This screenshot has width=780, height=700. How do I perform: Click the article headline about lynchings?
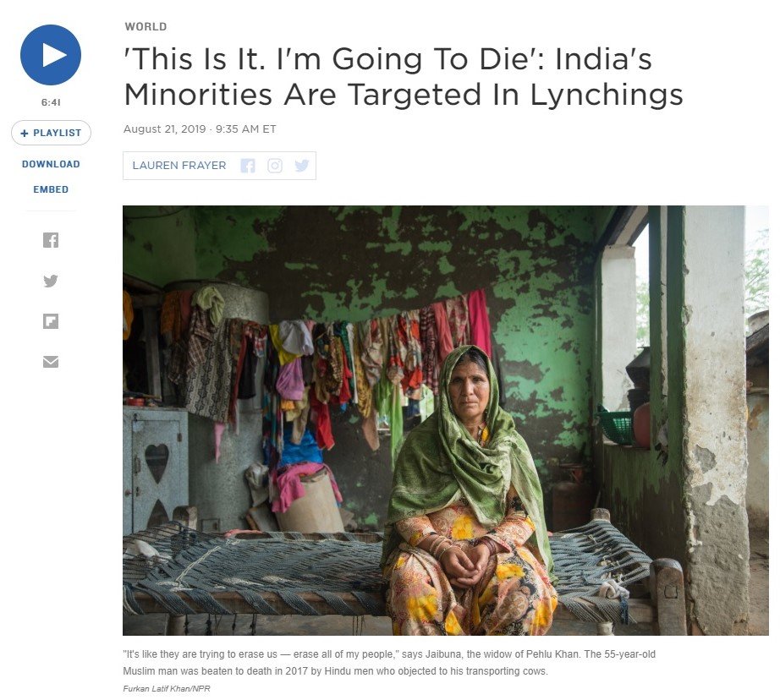(x=404, y=77)
